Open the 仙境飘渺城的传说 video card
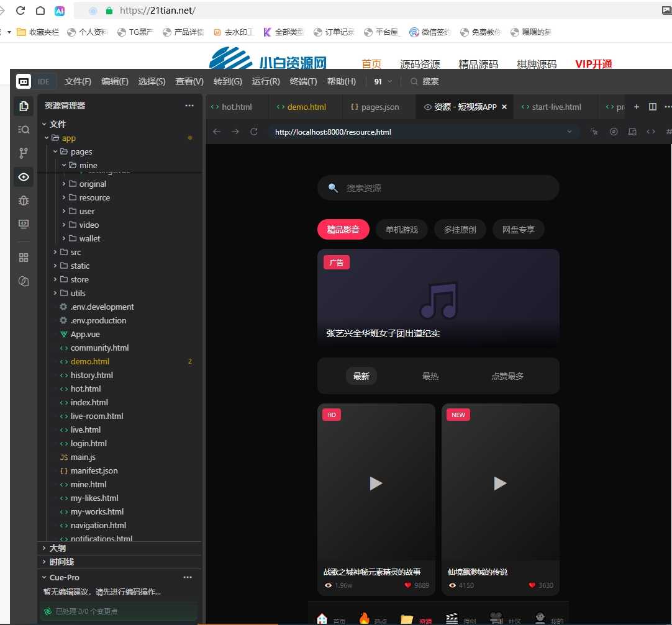This screenshot has width=672, height=625. point(500,499)
